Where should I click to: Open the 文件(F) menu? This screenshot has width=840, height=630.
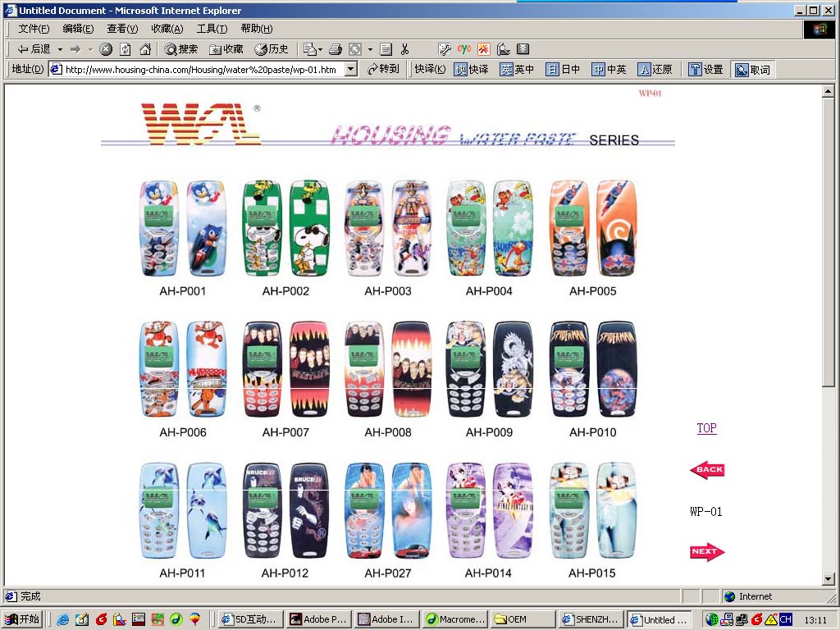click(x=34, y=29)
